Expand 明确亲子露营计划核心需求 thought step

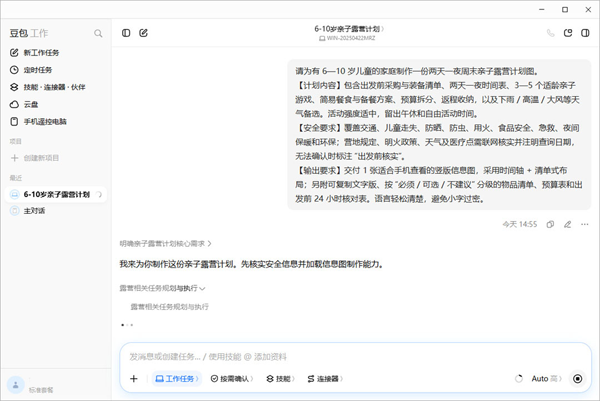coord(165,244)
